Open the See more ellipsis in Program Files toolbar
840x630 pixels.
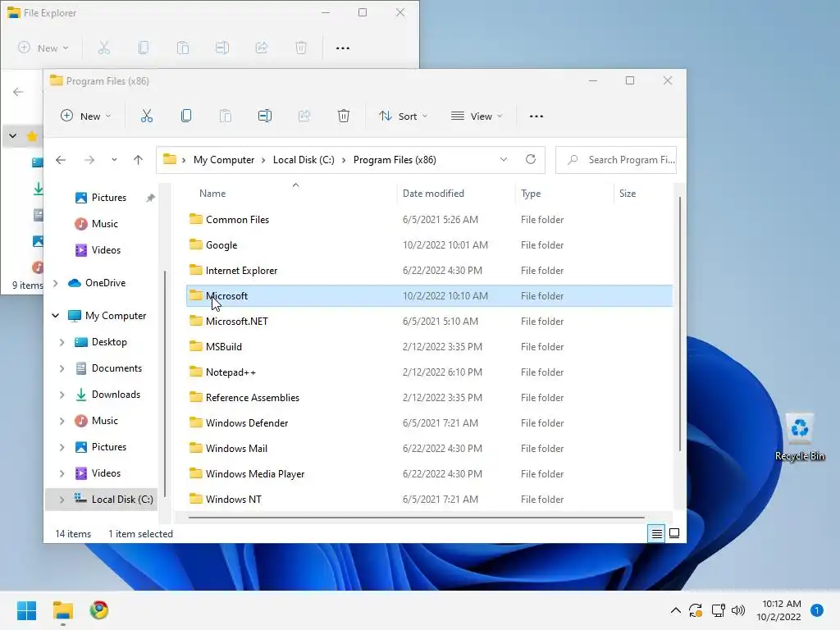(536, 116)
